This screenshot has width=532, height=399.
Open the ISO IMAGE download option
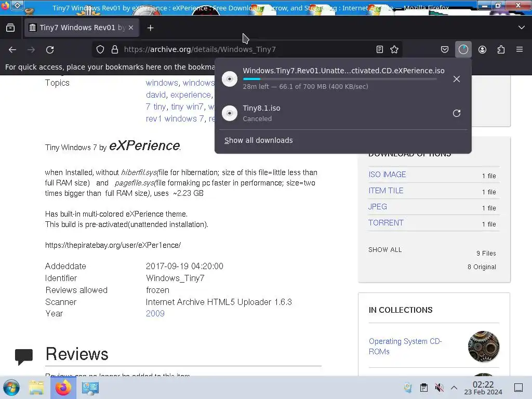(x=387, y=175)
